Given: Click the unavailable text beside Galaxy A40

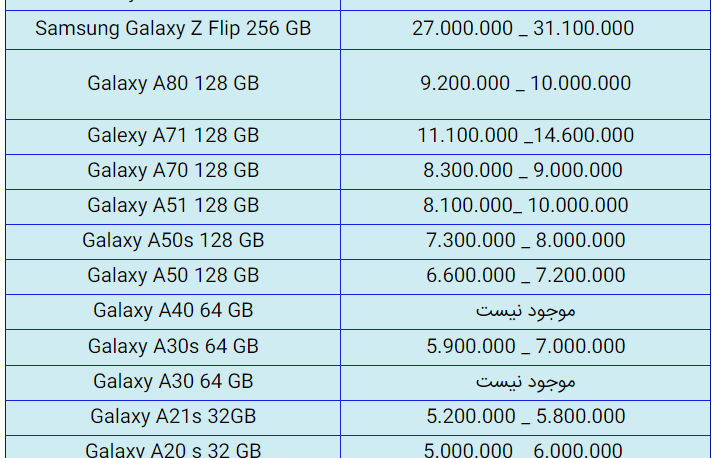Looking at the screenshot, I should [x=525, y=311].
